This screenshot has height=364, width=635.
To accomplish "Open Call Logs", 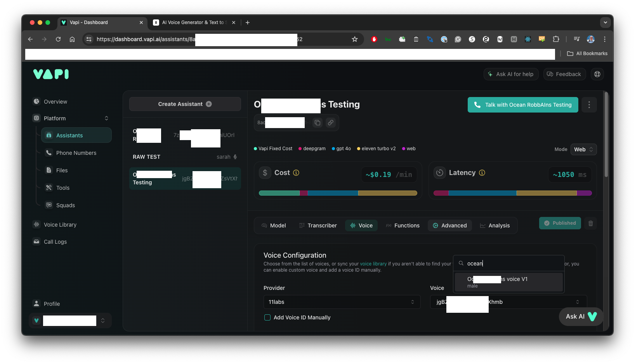I will pos(55,242).
